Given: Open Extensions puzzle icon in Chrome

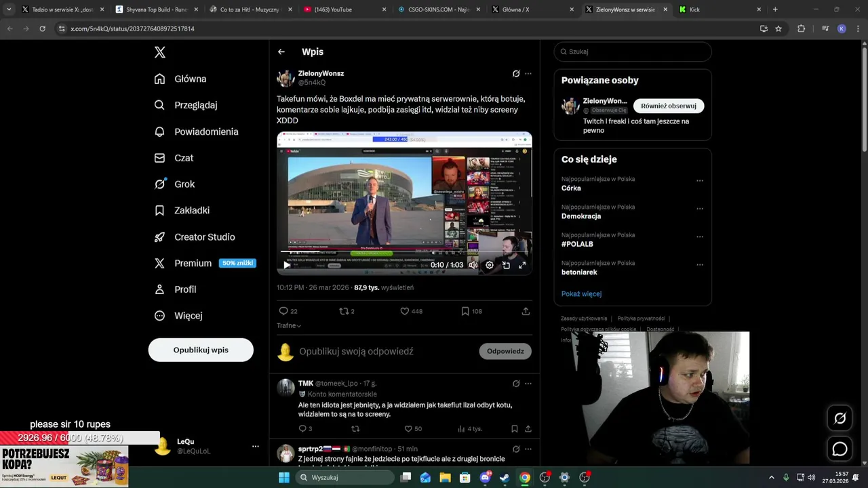Looking at the screenshot, I should coord(801,28).
